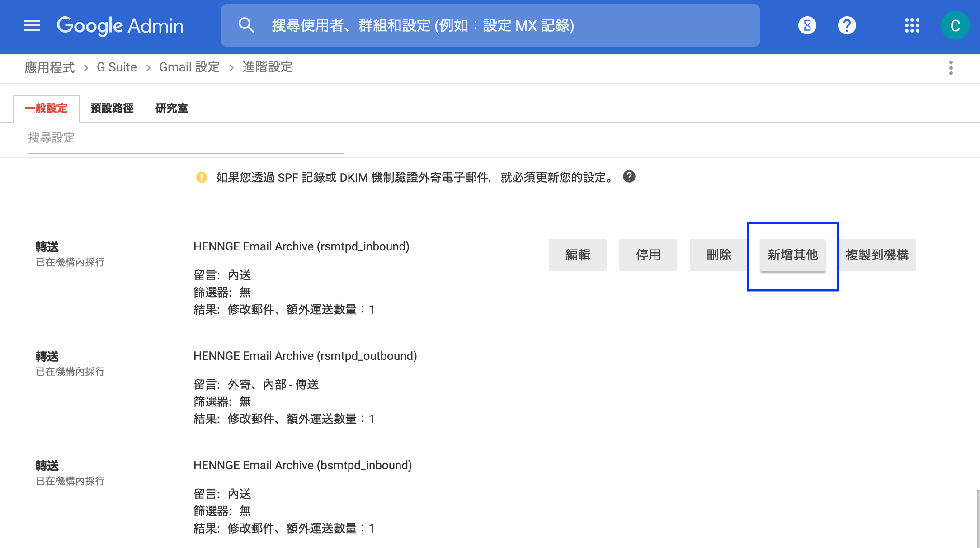
Task: Click the 刪除 button
Action: pyautogui.click(x=719, y=255)
